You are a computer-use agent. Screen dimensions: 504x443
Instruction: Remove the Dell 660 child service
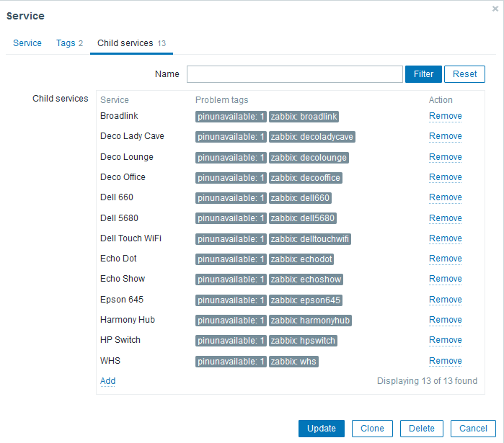(x=445, y=197)
